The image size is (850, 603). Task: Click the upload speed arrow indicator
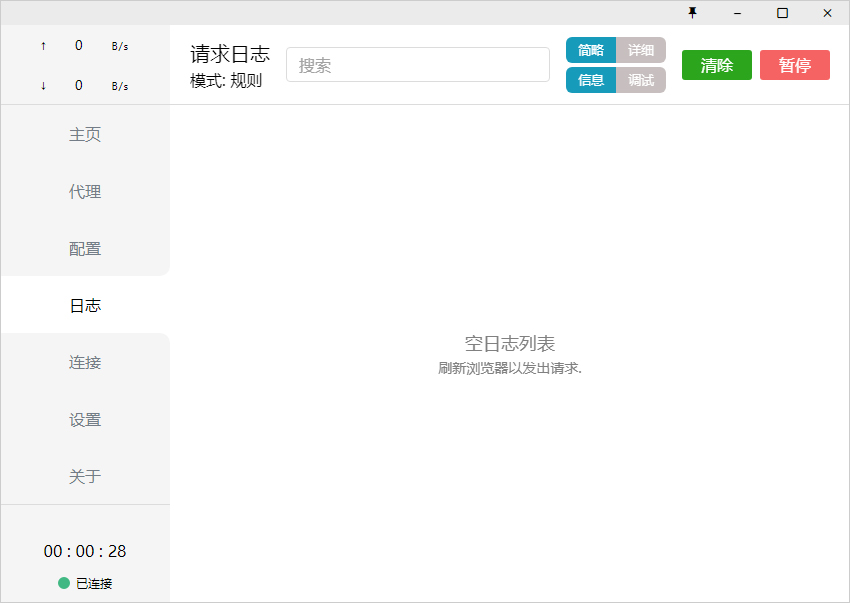click(43, 45)
